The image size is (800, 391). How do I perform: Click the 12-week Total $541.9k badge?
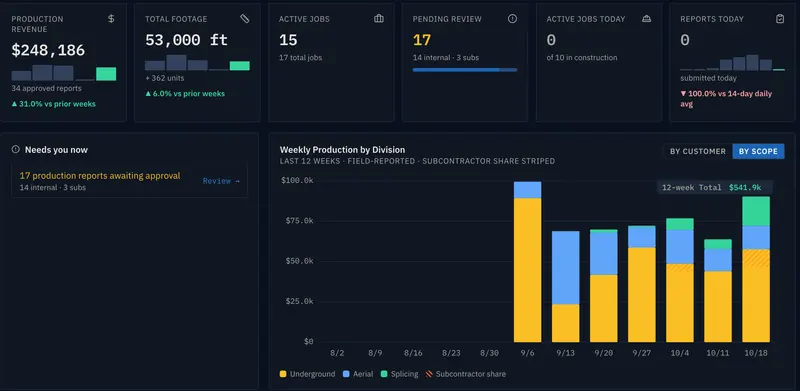714,187
